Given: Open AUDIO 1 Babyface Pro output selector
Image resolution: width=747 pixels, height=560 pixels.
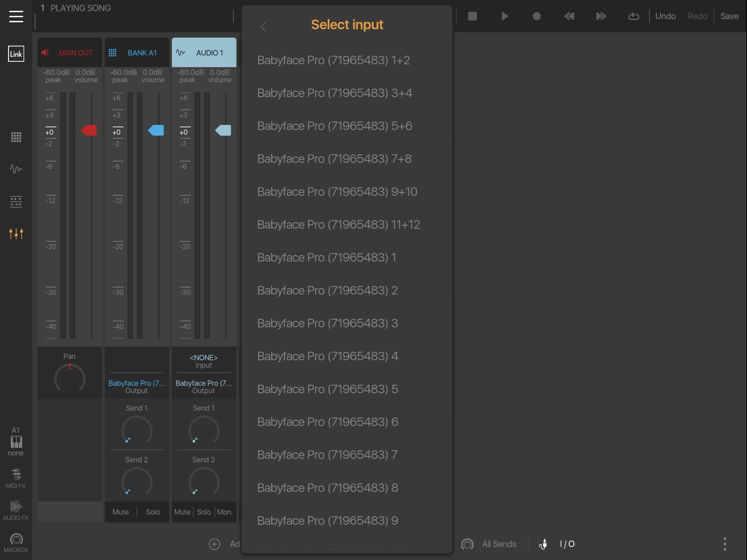Looking at the screenshot, I should [204, 386].
